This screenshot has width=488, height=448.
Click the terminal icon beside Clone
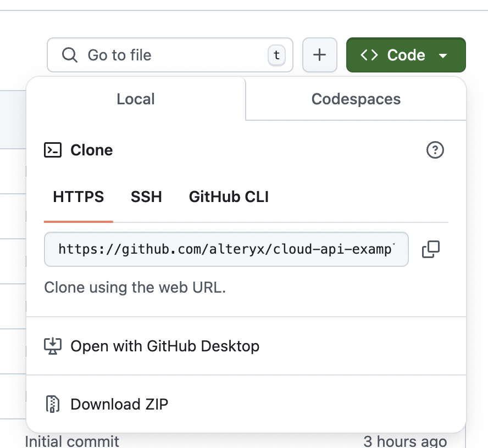click(53, 150)
